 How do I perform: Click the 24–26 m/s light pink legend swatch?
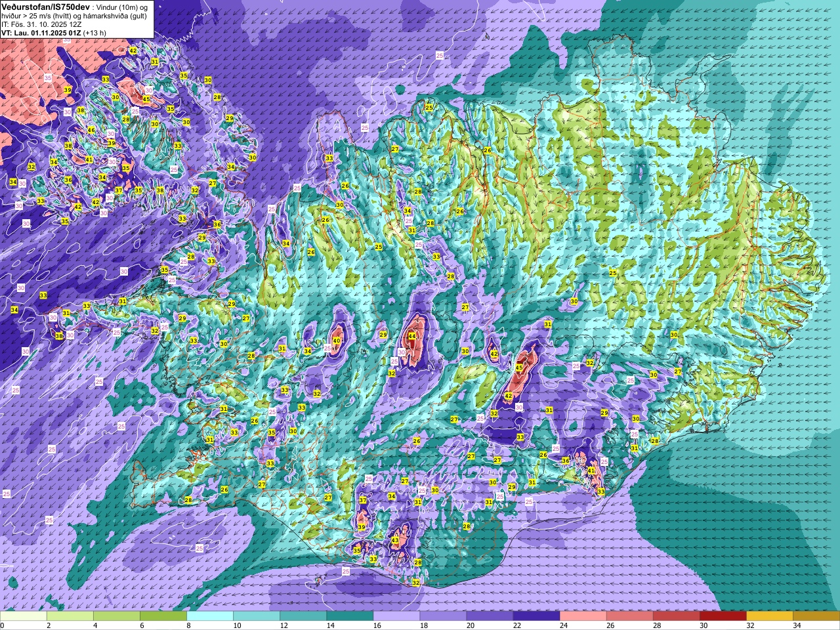[583, 616]
